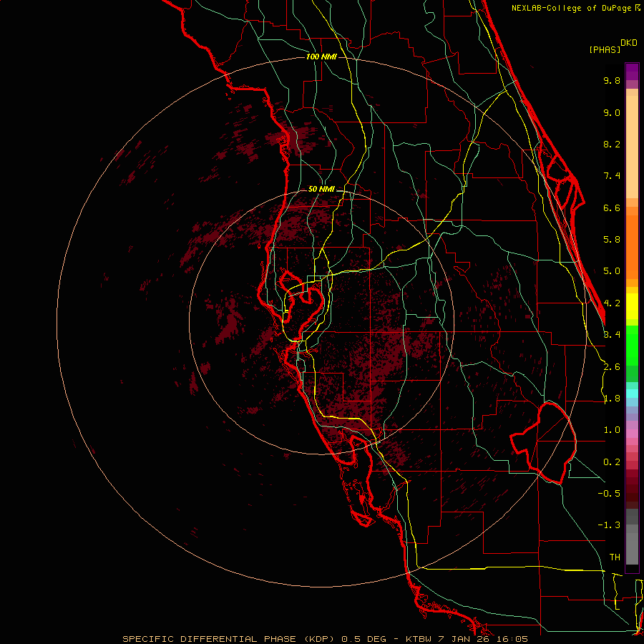The width and height of the screenshot is (644, 644).
Task: Pick the yellow swatch beside 4.2
Action: 632,304
